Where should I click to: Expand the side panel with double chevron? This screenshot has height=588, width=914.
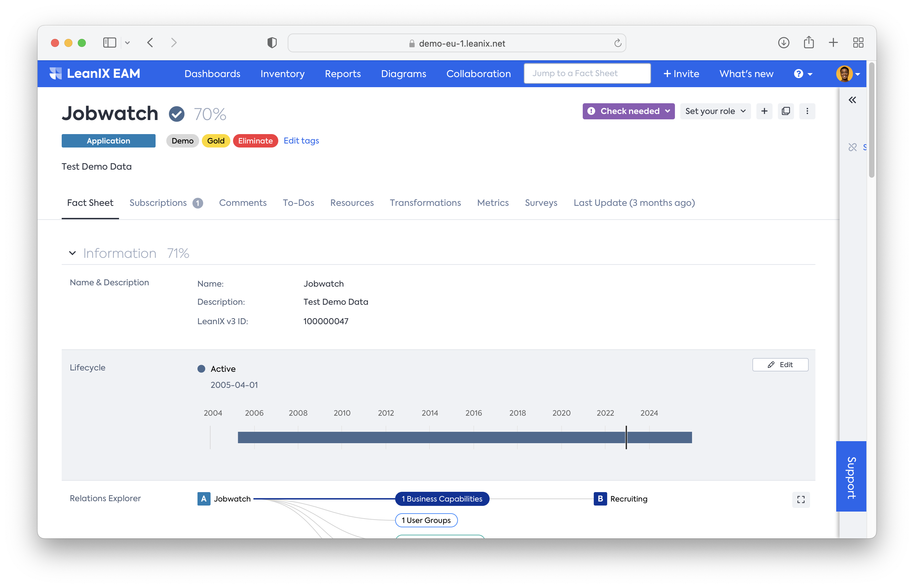coord(852,100)
